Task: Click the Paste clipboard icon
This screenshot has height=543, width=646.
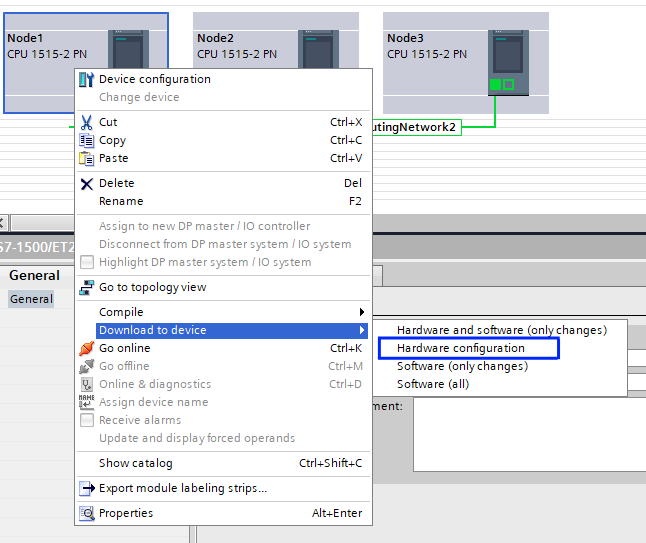Action: pos(87,158)
